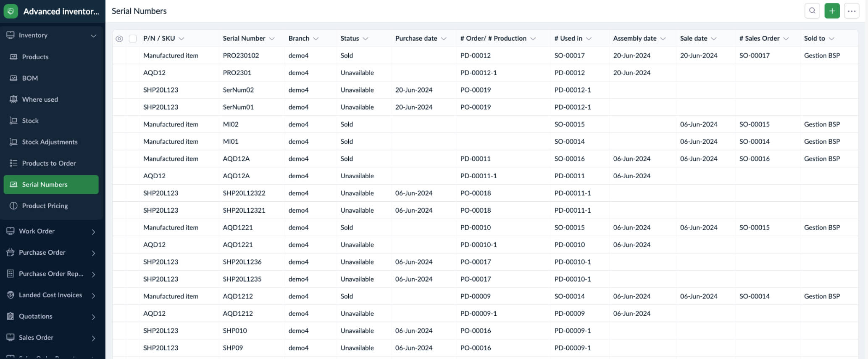868x359 pixels.
Task: Check the select-all rows checkbox
Action: point(133,39)
